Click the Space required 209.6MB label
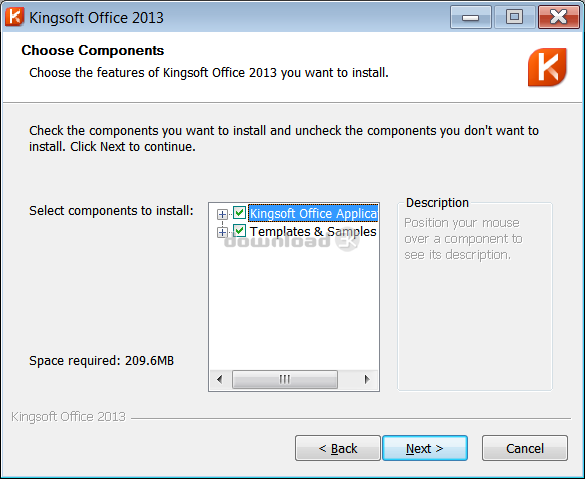Screen dimensions: 585x479 (x=101, y=361)
